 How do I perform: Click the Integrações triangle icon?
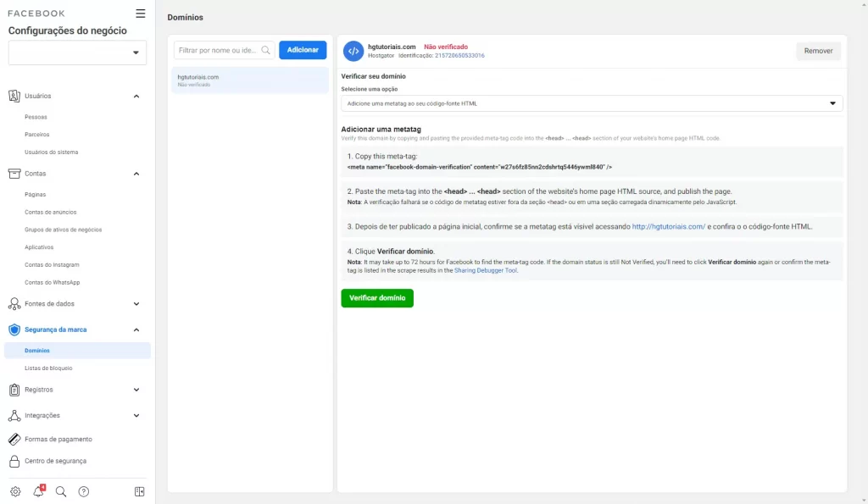click(14, 415)
